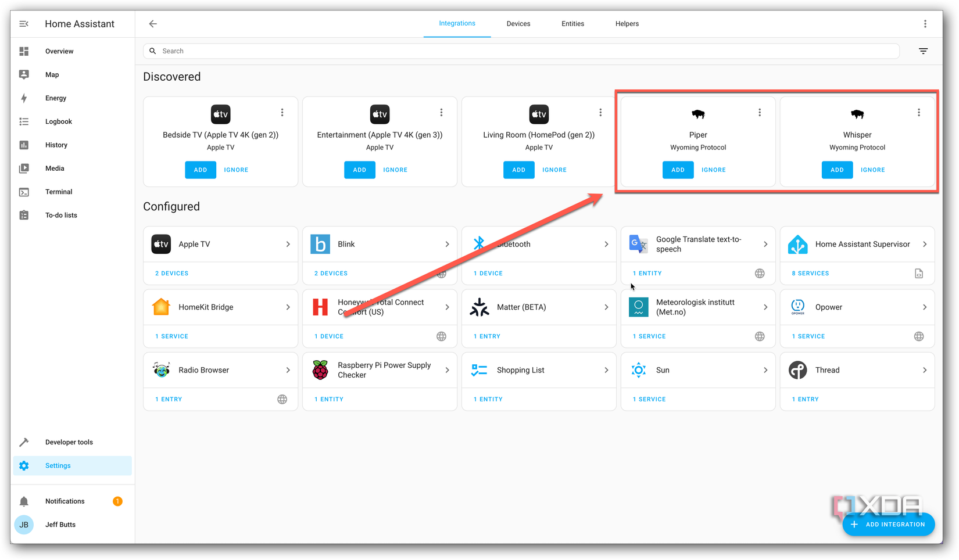This screenshot has width=959, height=560.
Task: Expand Home Assistant Supervisor chevron
Action: [x=925, y=244]
